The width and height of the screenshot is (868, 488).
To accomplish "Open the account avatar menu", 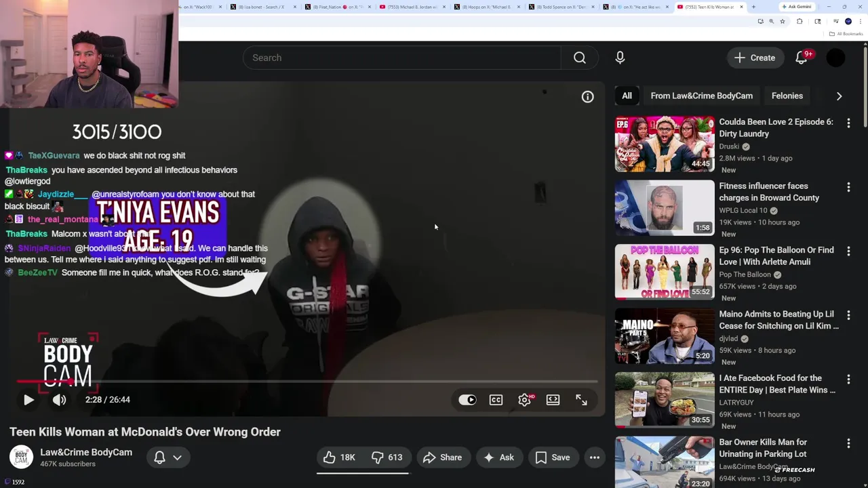I will [836, 58].
